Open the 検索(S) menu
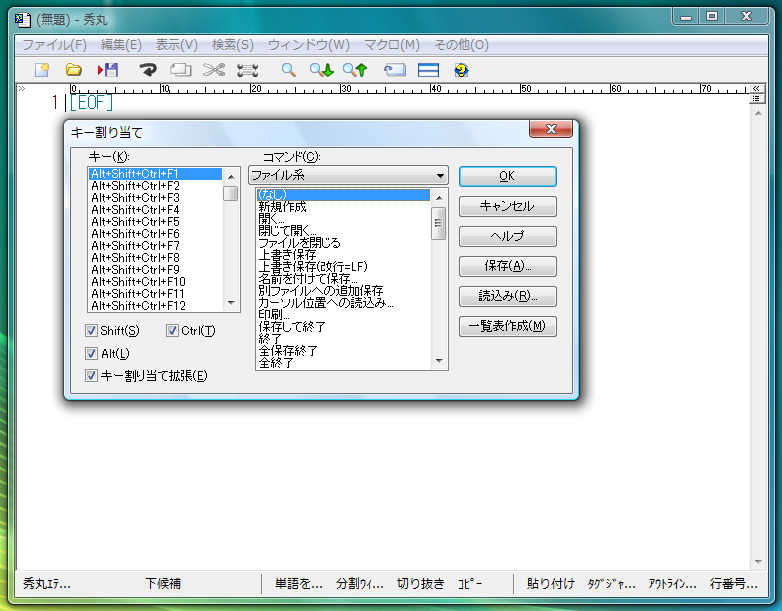 click(x=233, y=45)
